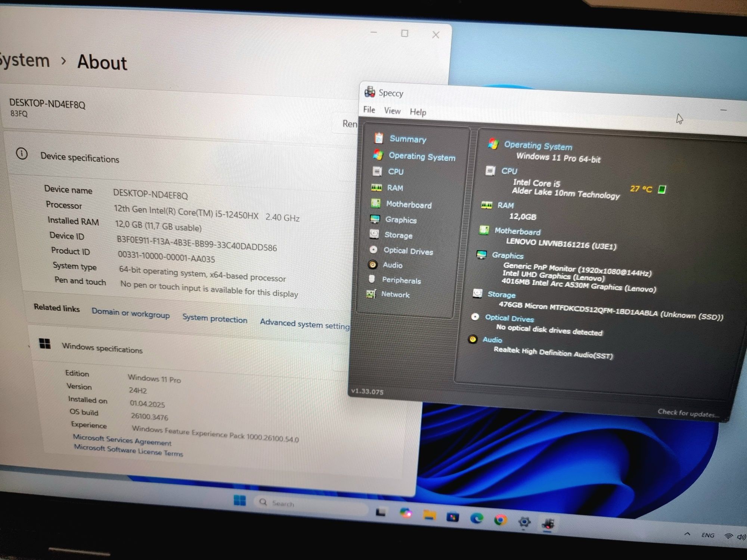Select Network in Speccy sidebar
The image size is (747, 560).
pyautogui.click(x=395, y=295)
